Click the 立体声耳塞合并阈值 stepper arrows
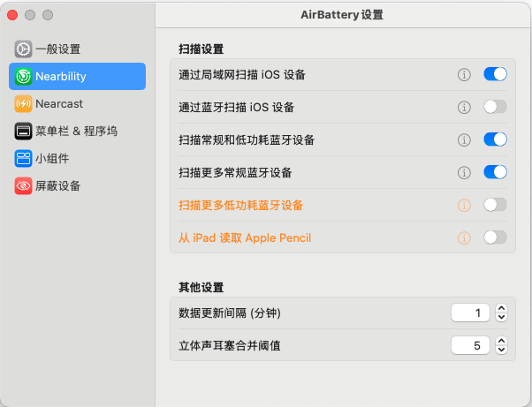This screenshot has height=407, width=532. (502, 345)
